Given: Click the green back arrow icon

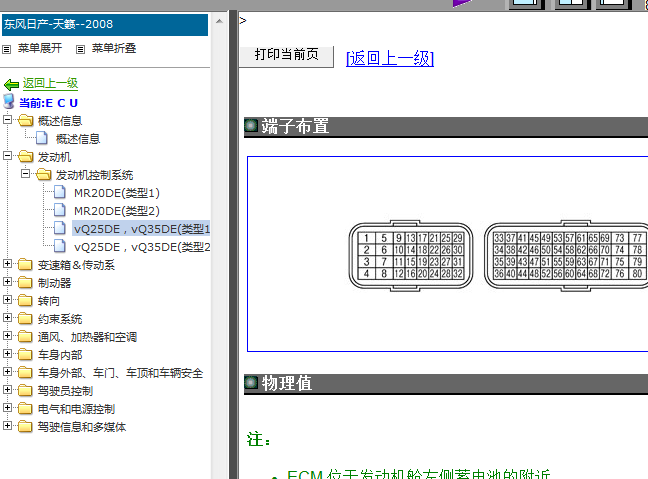Looking at the screenshot, I should click(x=11, y=85).
